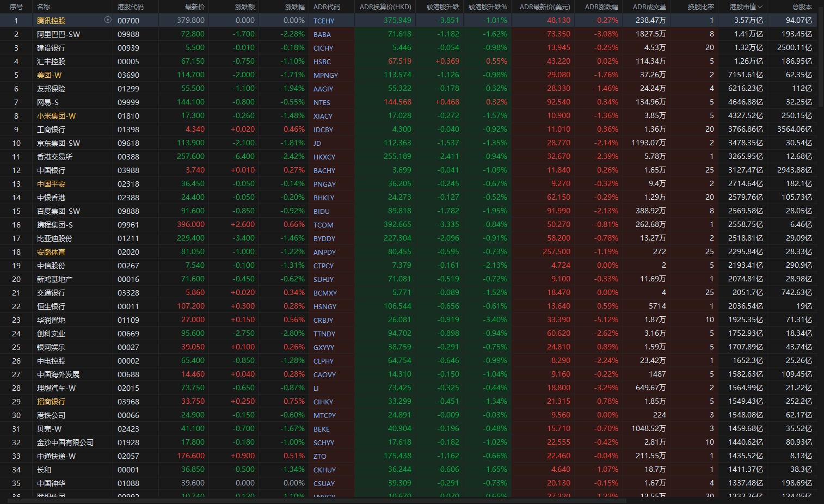
Task: Click the ADR成交量 column header
Action: [x=649, y=7]
